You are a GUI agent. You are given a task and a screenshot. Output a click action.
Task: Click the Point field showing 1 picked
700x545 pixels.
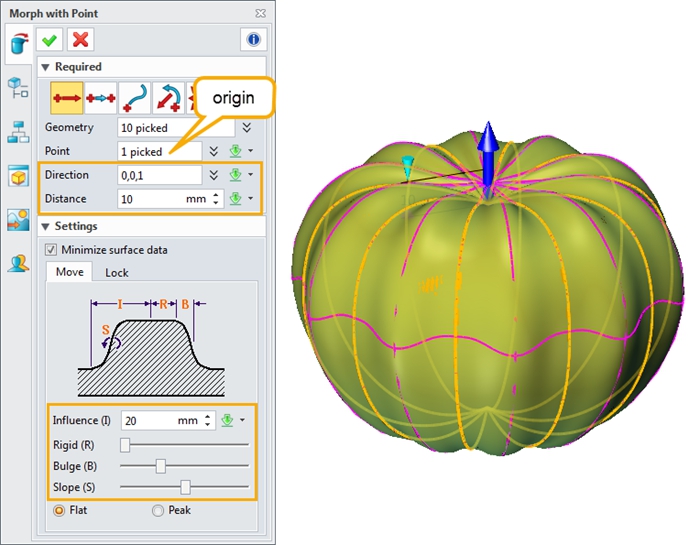tap(159, 152)
